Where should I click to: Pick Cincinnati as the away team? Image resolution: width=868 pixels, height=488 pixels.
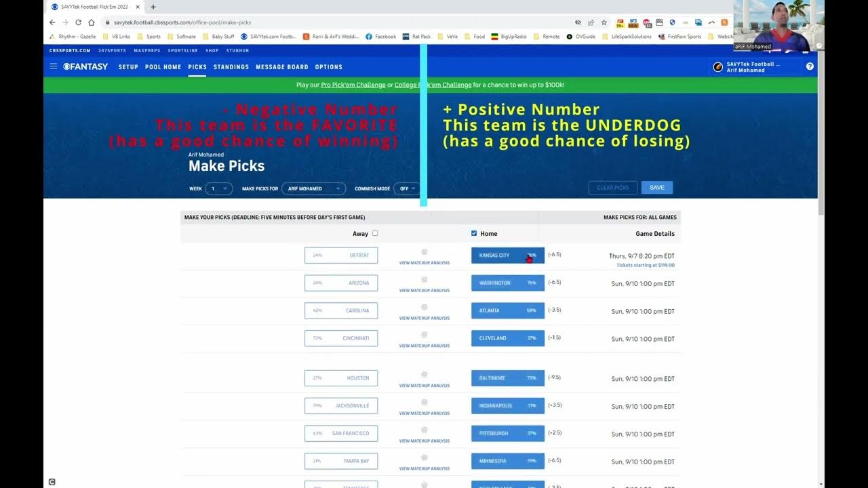[x=341, y=338]
